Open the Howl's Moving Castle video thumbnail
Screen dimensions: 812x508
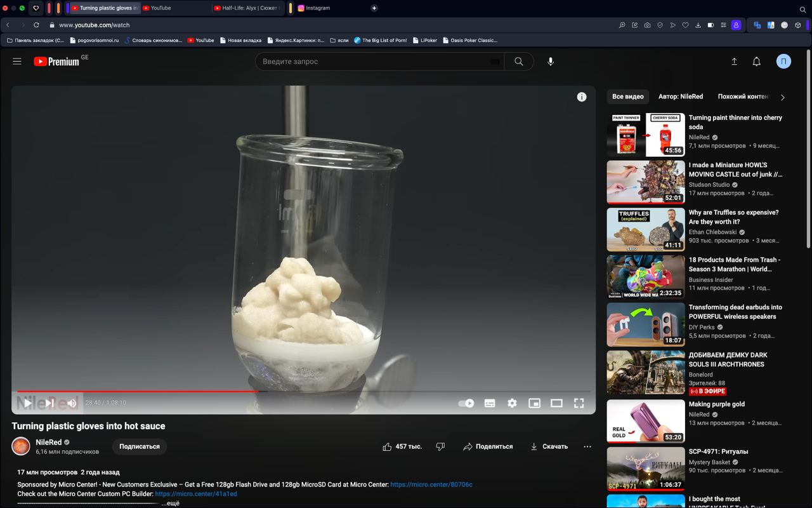(646, 182)
